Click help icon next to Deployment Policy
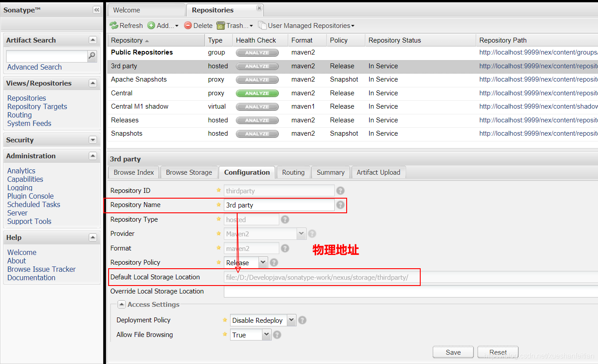 [x=302, y=320]
